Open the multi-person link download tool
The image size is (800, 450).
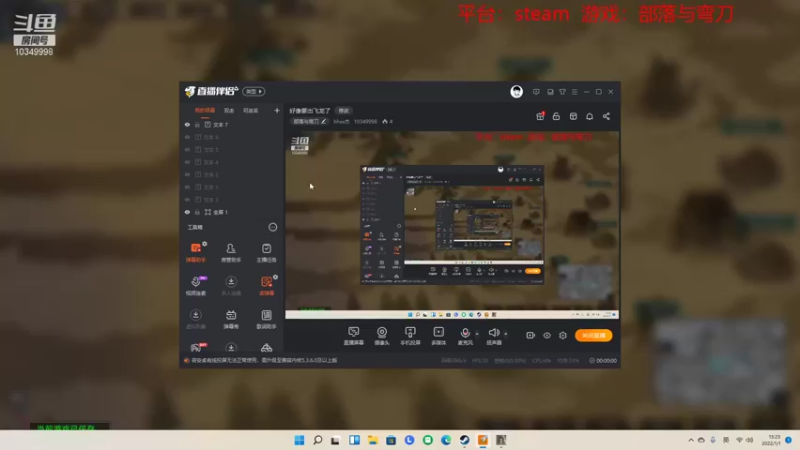point(231,285)
